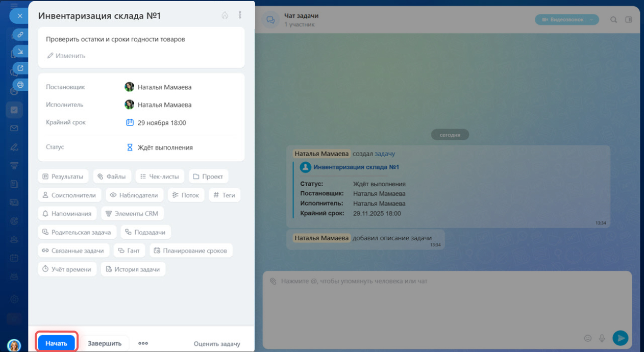
Task: Open Связанные задачи chip
Action: (x=73, y=250)
